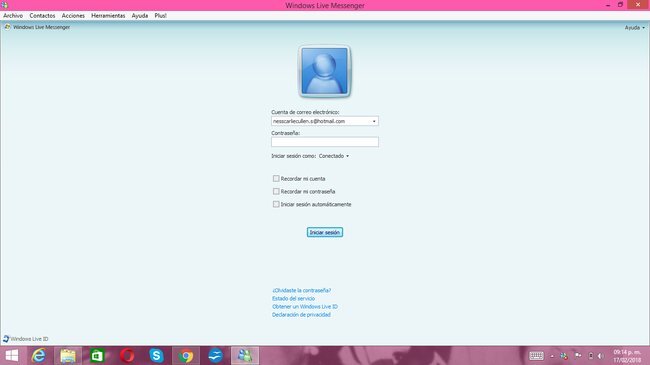Click the 'Iniciar sesión como:' label

(x=293, y=156)
